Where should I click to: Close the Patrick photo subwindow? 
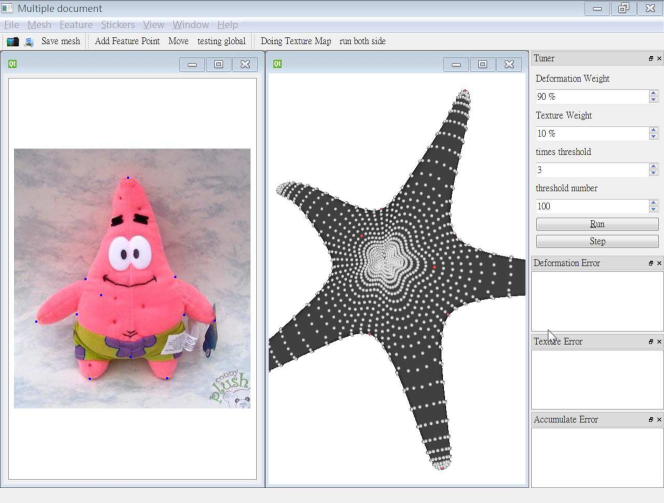coord(245,64)
